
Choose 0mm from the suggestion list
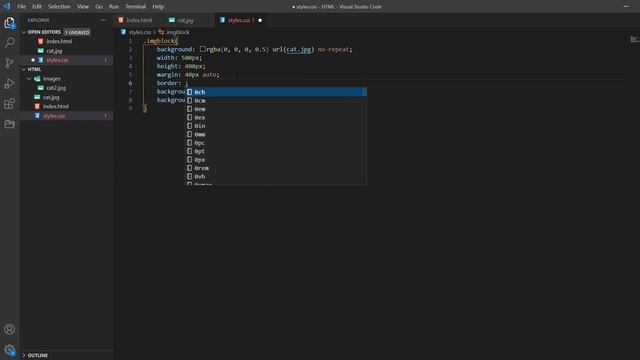point(276,134)
